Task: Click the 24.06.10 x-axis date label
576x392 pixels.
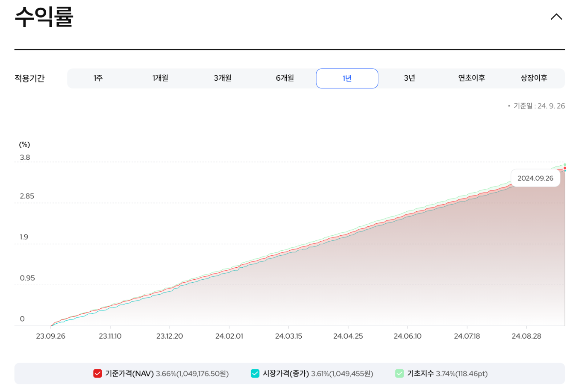Action: pyautogui.click(x=407, y=336)
